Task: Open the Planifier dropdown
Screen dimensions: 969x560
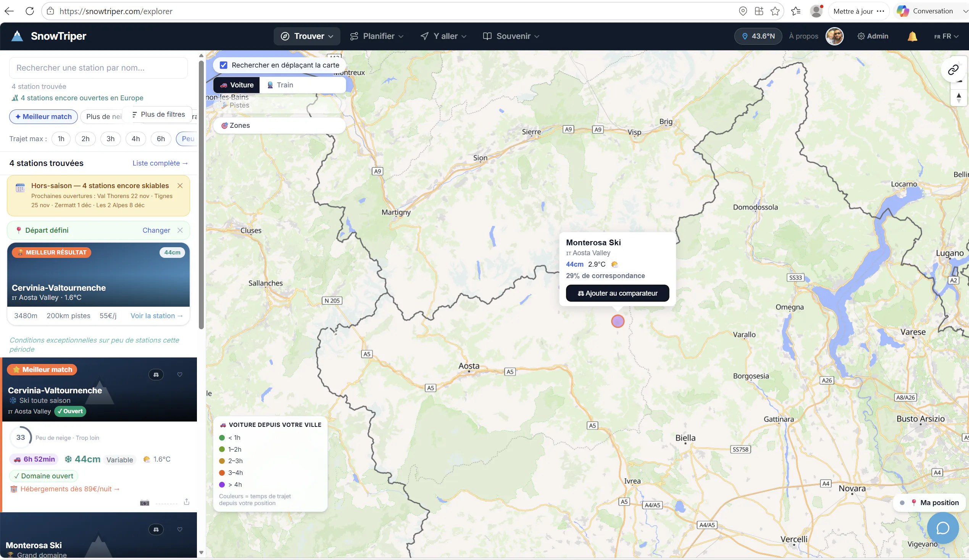Action: tap(376, 36)
